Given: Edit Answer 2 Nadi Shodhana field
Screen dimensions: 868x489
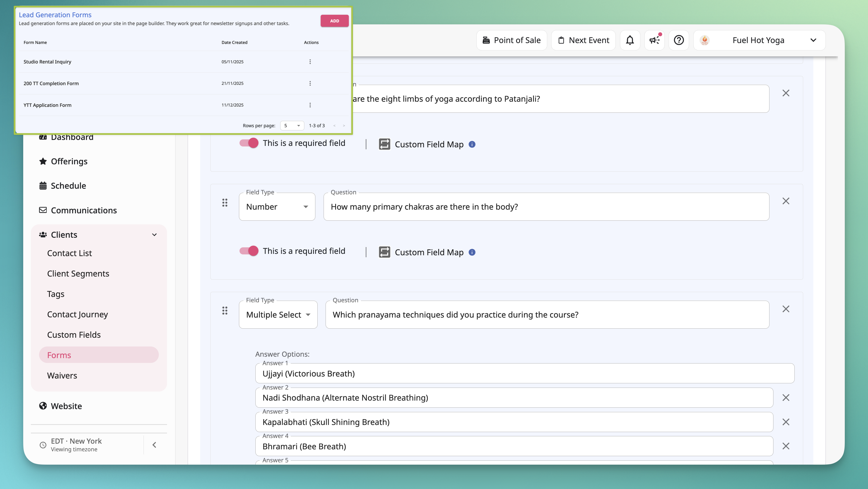Looking at the screenshot, I should coord(514,397).
